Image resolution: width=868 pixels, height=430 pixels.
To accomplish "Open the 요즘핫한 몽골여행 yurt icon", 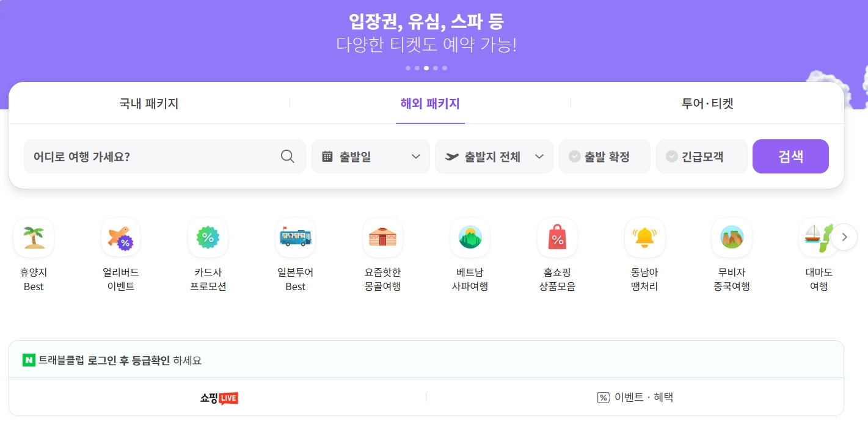I will pyautogui.click(x=382, y=238).
